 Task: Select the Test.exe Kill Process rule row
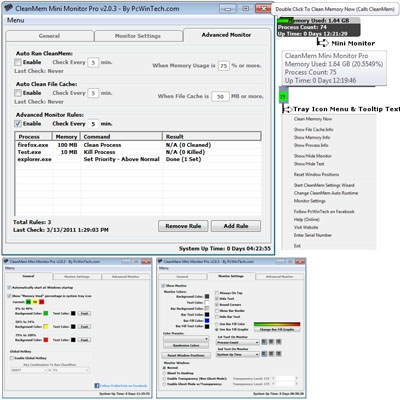[x=138, y=152]
